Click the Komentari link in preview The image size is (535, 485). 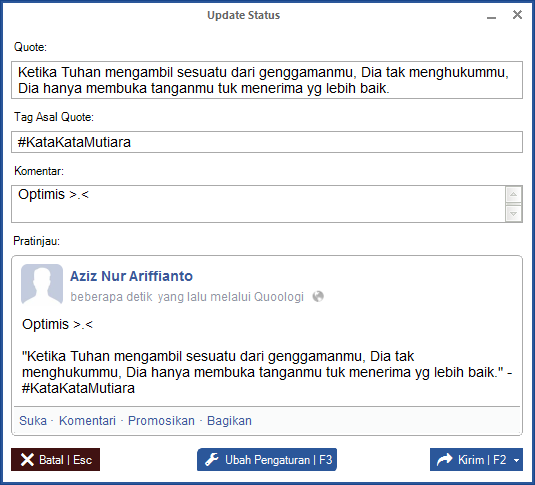tap(87, 420)
